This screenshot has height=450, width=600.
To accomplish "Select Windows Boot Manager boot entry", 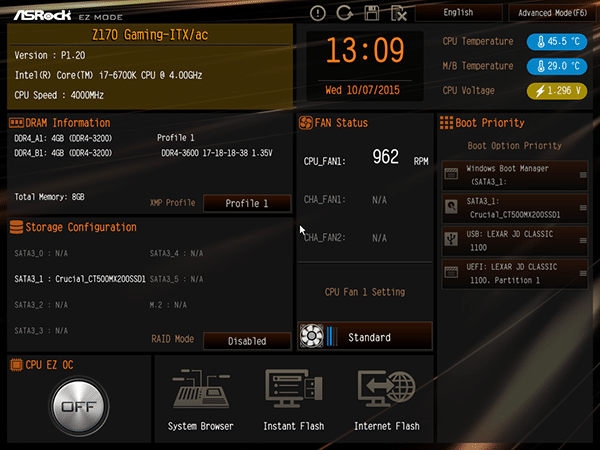I will click(515, 175).
